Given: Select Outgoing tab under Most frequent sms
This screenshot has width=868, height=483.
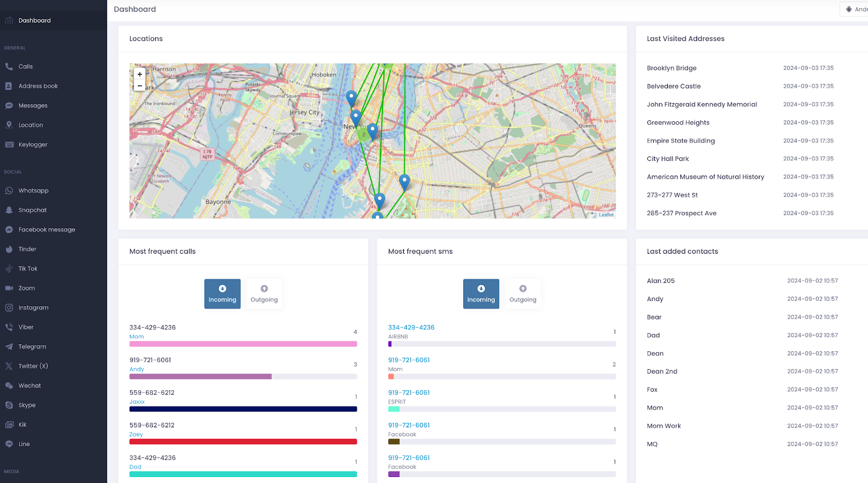Looking at the screenshot, I should (x=523, y=294).
